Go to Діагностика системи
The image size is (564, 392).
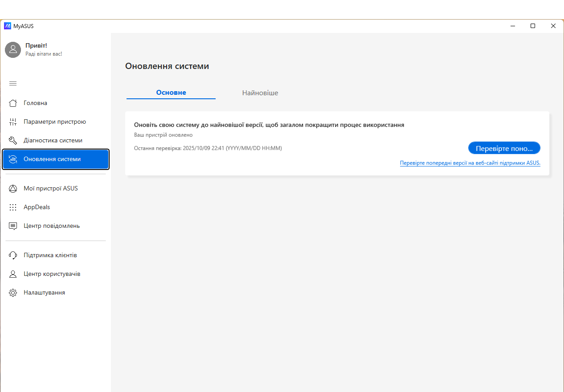(56, 141)
